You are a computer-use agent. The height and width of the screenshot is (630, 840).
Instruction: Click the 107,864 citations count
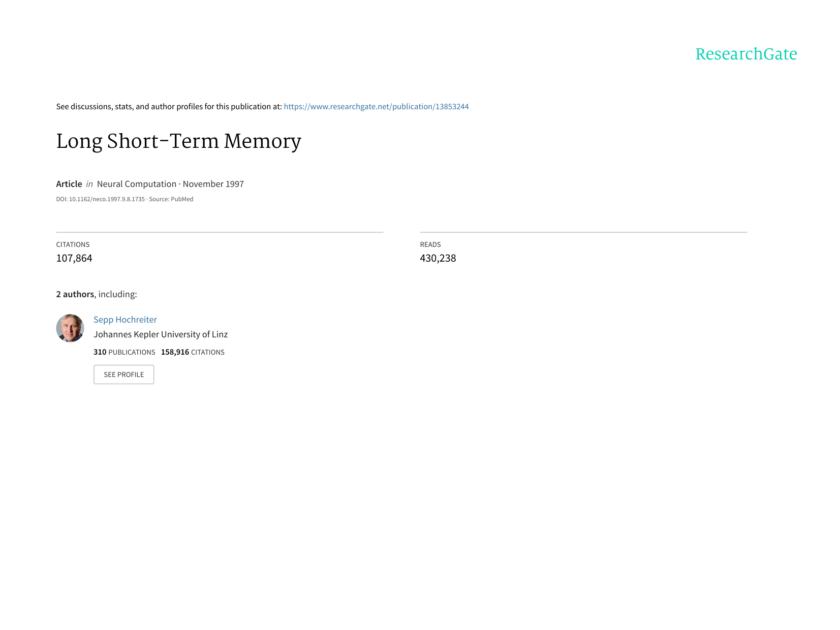pos(74,258)
